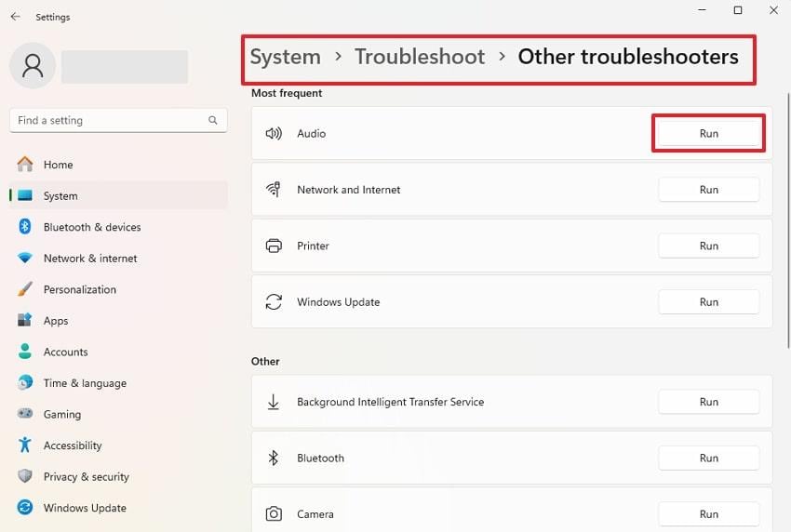
Task: Open Privacy & security settings
Action: (118, 476)
